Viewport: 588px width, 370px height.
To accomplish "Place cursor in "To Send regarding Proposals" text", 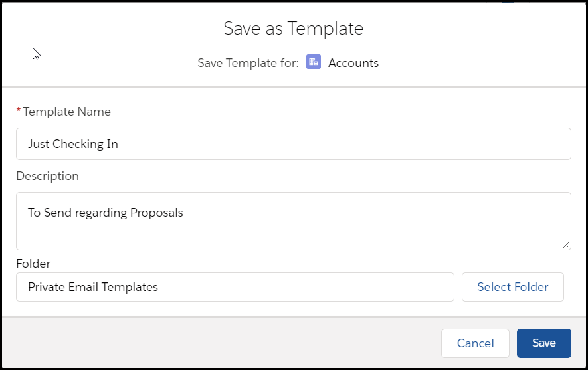I will [105, 213].
